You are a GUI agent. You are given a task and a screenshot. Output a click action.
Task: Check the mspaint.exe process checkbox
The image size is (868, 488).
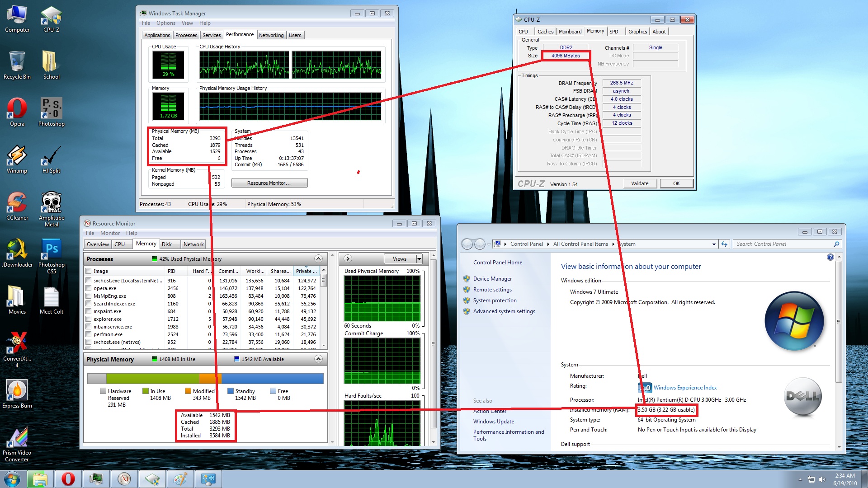pos(89,311)
